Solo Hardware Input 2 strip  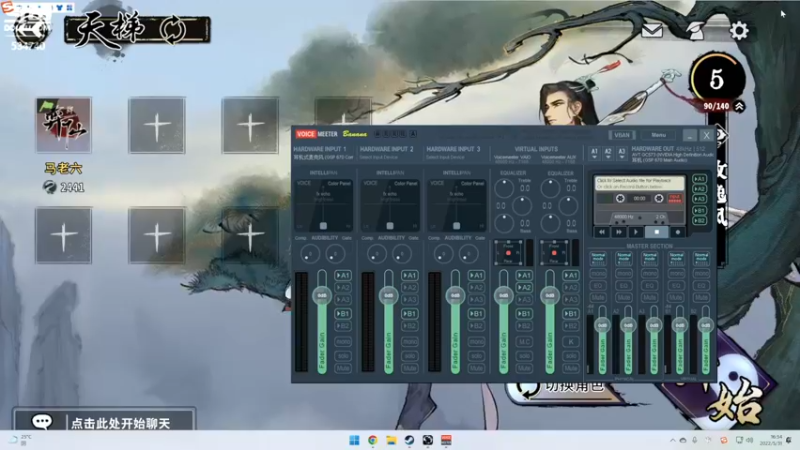[410, 356]
